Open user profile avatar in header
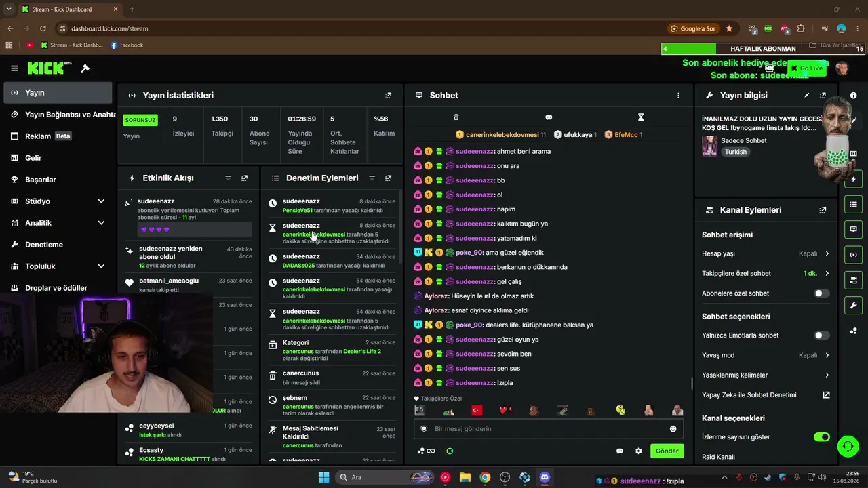Screen dimensions: 868x488 click(x=842, y=68)
